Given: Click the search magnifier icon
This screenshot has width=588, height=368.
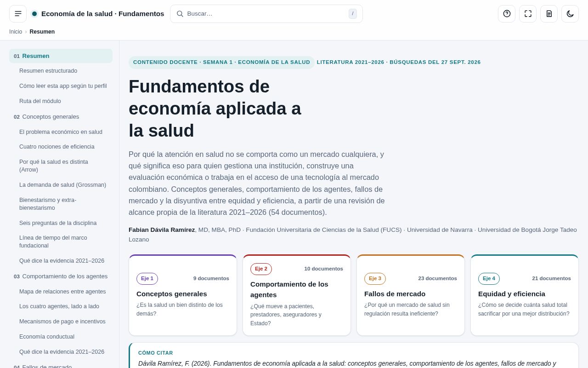Looking at the screenshot, I should coord(180,14).
